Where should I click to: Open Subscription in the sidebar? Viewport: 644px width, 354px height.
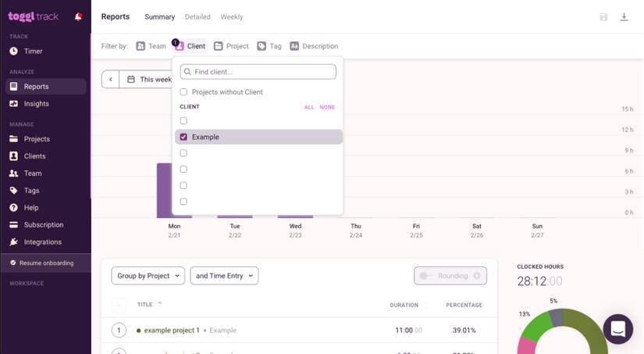(43, 225)
